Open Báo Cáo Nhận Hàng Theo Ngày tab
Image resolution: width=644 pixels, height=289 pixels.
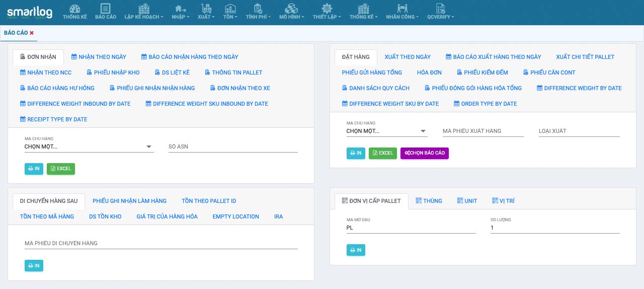pyautogui.click(x=190, y=57)
